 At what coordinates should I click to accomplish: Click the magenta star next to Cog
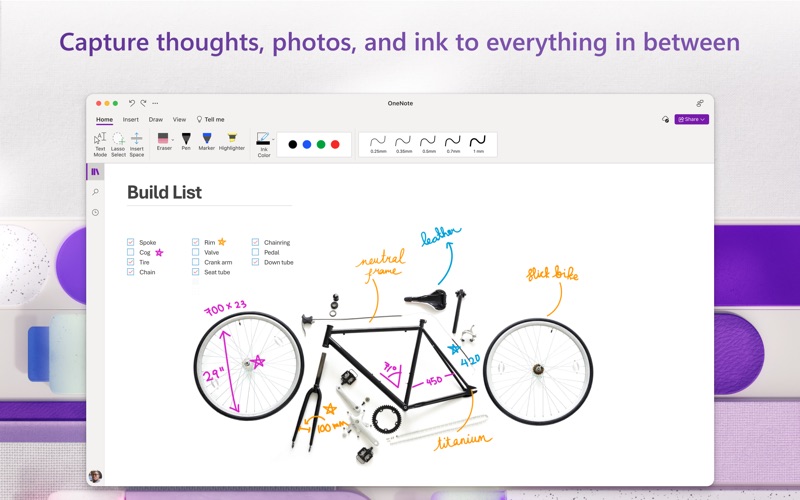click(x=159, y=252)
